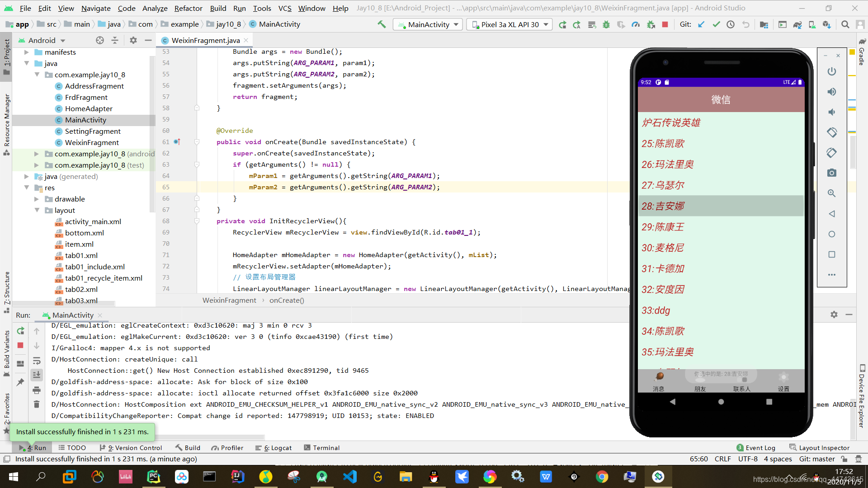868x488 pixels.
Task: Open the Navigate menu in menu bar
Action: pyautogui.click(x=95, y=8)
